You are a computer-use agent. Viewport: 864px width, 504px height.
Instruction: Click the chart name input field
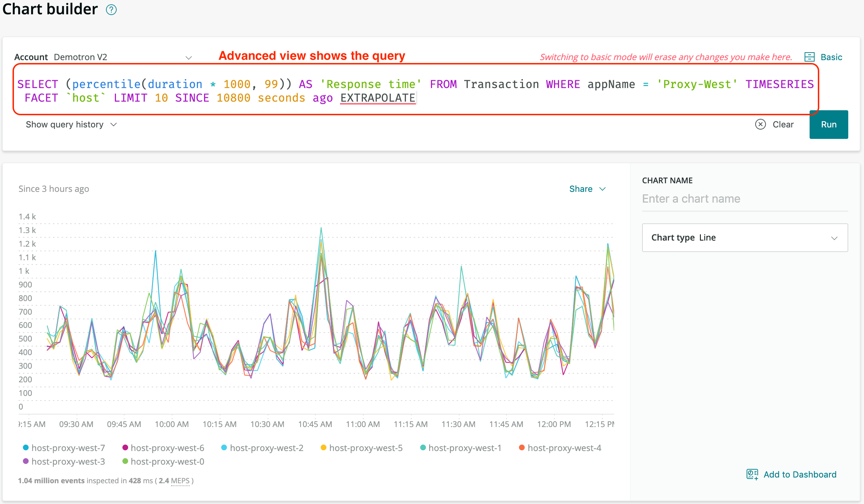(744, 199)
